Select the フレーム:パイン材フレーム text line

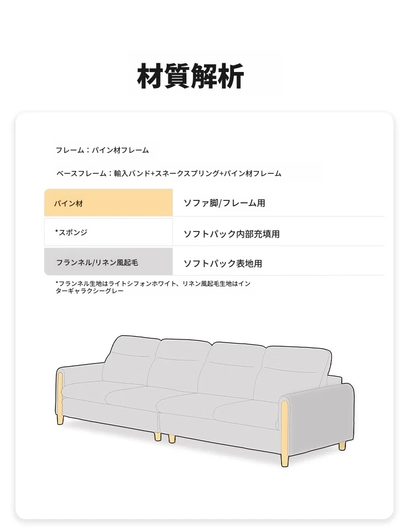(x=102, y=150)
